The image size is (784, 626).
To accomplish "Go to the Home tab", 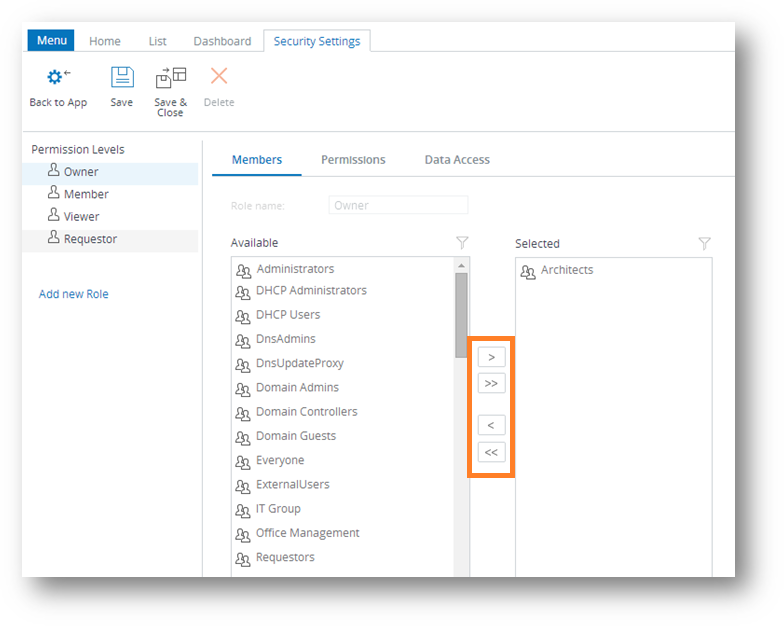I will point(105,41).
